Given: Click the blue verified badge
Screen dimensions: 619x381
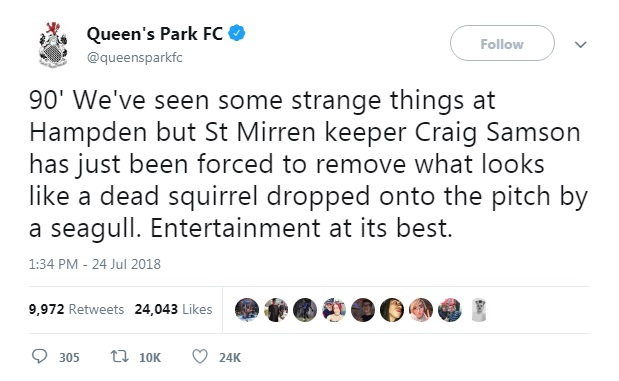Looking at the screenshot, I should click(237, 33).
